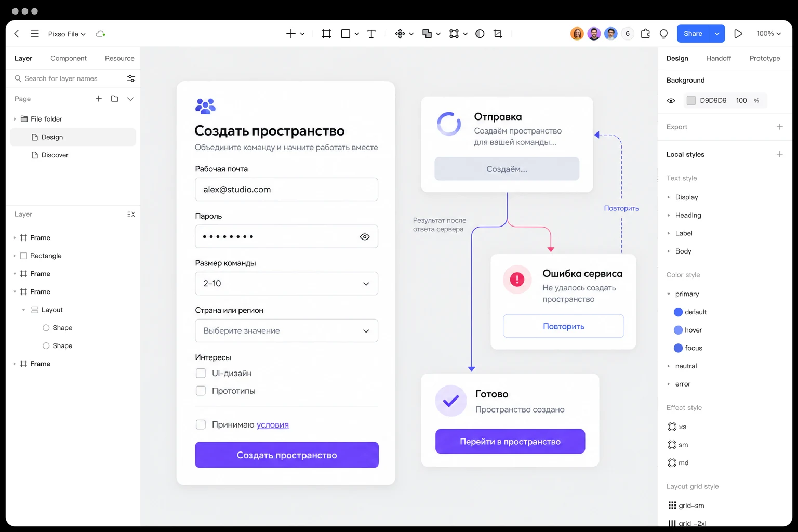Viewport: 798px width, 532px height.
Task: Show password with the eye icon
Action: 365,237
